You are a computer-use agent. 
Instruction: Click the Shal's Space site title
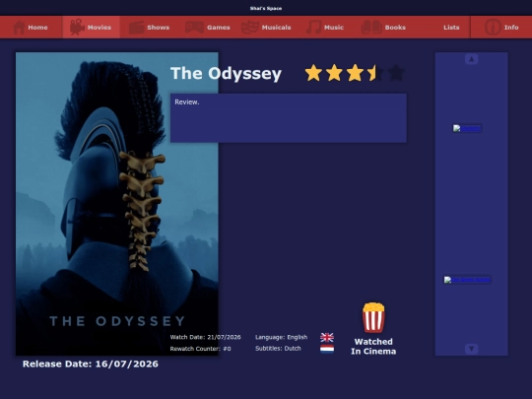click(x=266, y=8)
